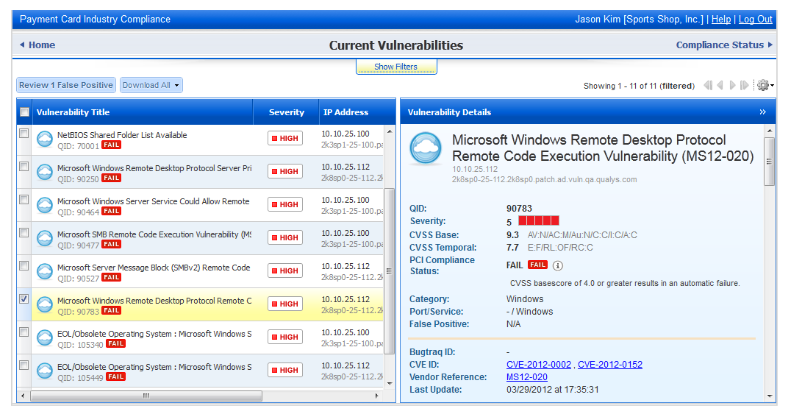This screenshot has width=789, height=417.
Task: Select Microsoft SMB Remote Code Execution row title
Action: [x=154, y=234]
